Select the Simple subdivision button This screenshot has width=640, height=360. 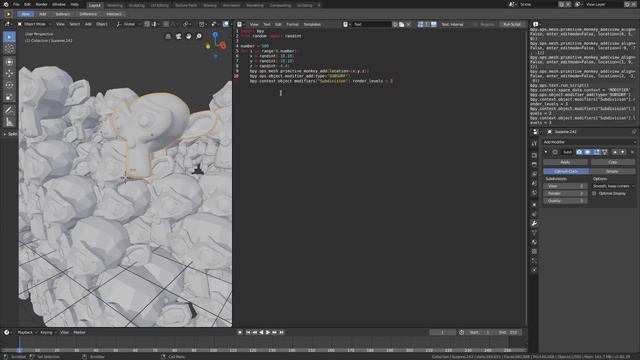coord(612,171)
